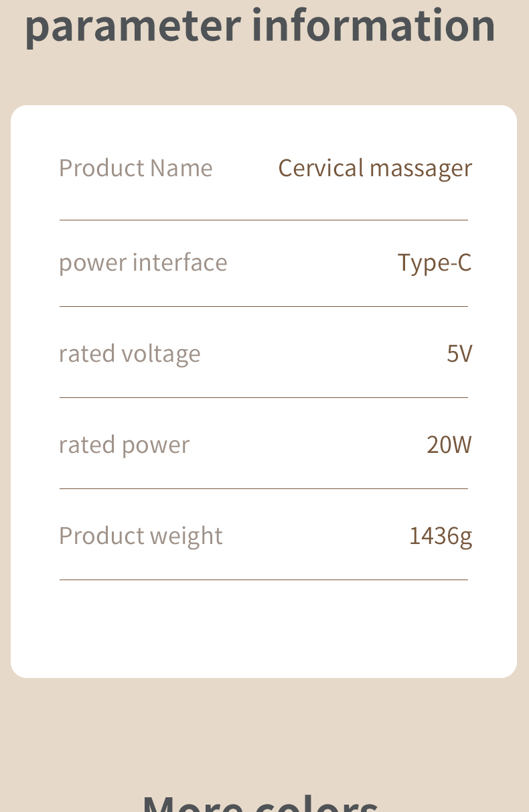This screenshot has width=529, height=812.
Task: Click the divider line under rated voltage row
Action: pos(264,397)
